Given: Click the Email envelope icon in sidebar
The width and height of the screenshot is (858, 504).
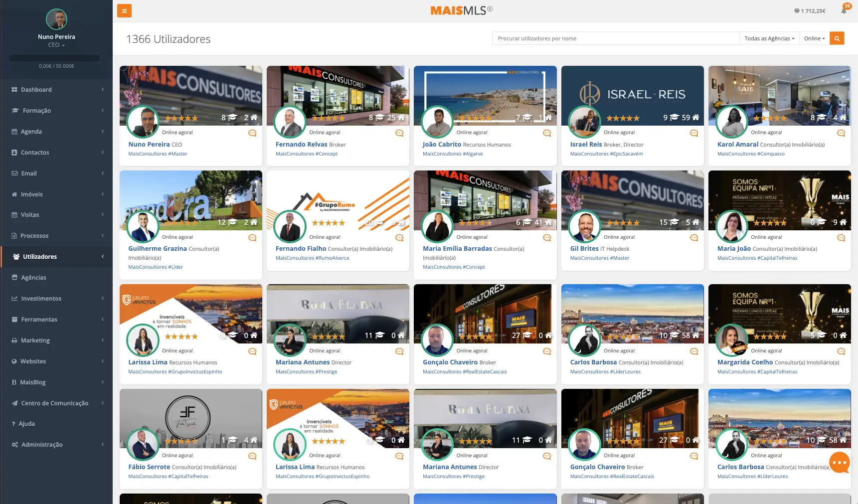Looking at the screenshot, I should [x=14, y=173].
